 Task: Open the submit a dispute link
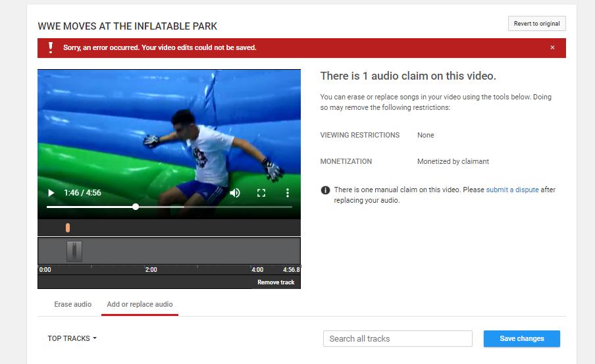click(512, 190)
